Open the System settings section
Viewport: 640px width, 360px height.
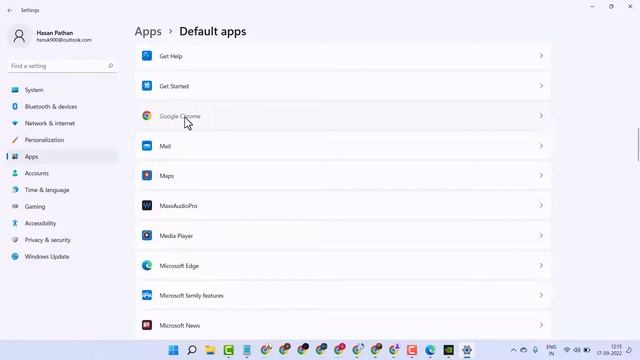pyautogui.click(x=62, y=90)
